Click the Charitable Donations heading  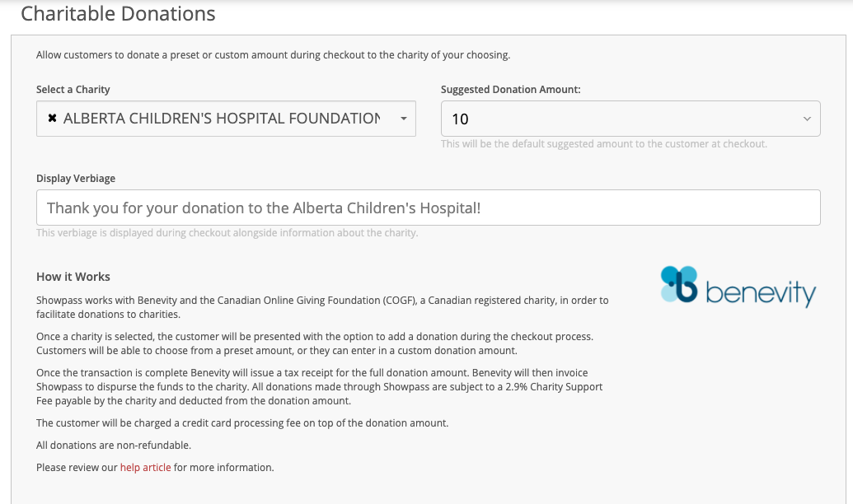click(x=118, y=14)
